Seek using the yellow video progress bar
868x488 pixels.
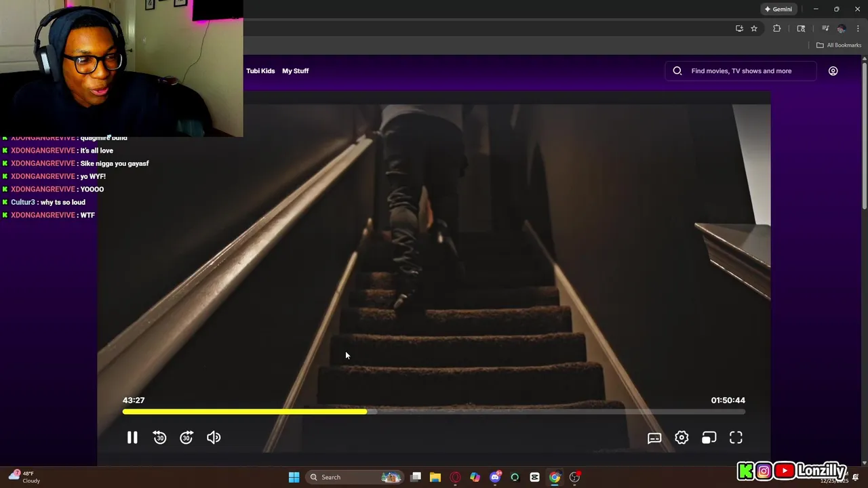(x=434, y=411)
